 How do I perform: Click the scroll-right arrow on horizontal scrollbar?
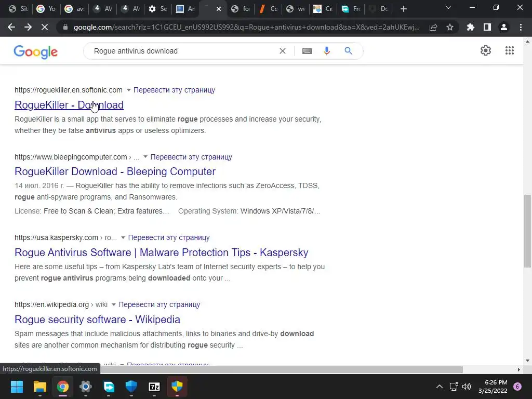pos(518,369)
